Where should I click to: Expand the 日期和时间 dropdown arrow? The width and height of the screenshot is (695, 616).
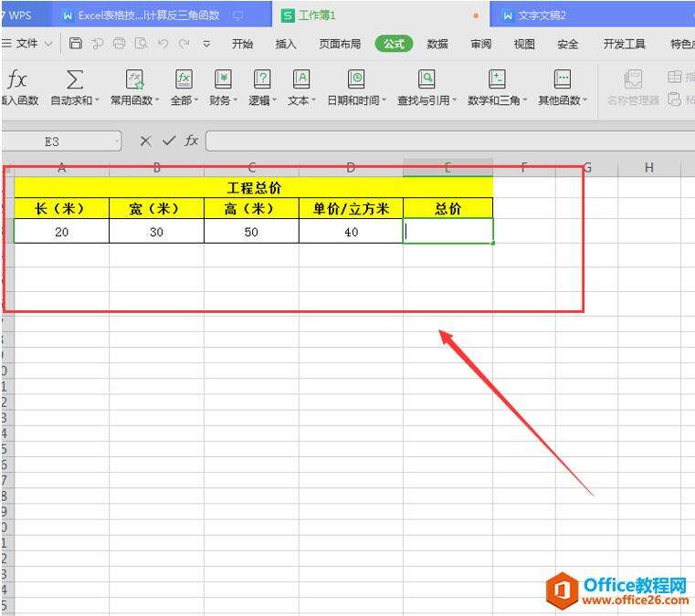[x=384, y=100]
